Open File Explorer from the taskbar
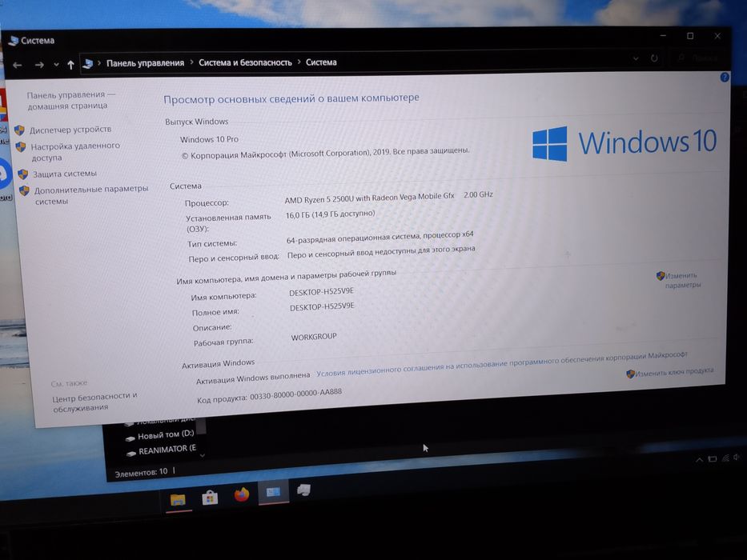This screenshot has height=560, width=747. (x=178, y=499)
